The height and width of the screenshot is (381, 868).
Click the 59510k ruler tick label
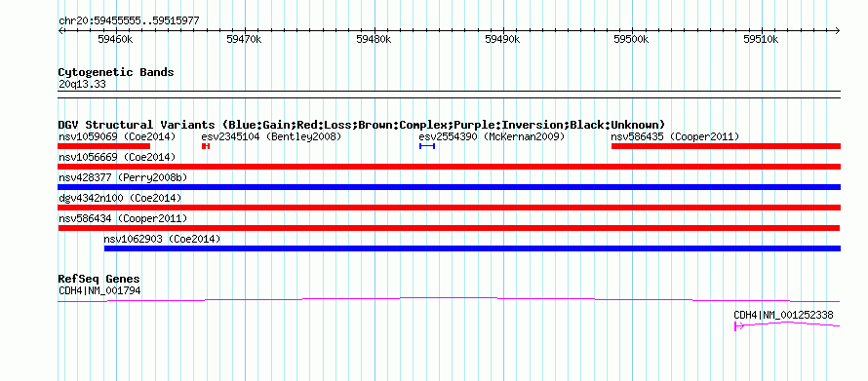click(x=761, y=39)
